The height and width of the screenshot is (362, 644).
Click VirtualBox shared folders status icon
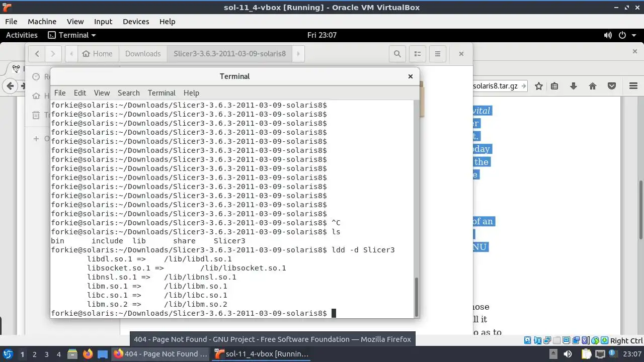(x=556, y=340)
